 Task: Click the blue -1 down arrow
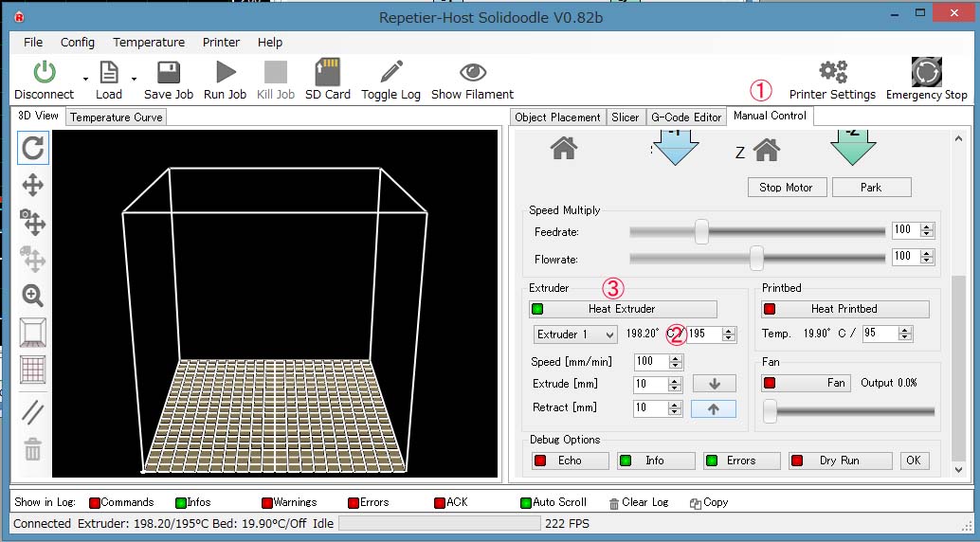(675, 148)
